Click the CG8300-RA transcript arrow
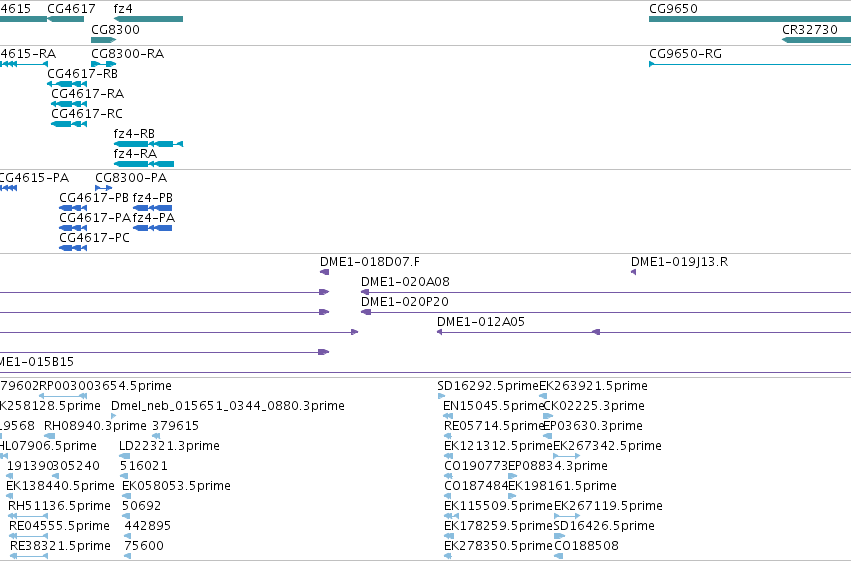851x561 pixels. point(104,64)
